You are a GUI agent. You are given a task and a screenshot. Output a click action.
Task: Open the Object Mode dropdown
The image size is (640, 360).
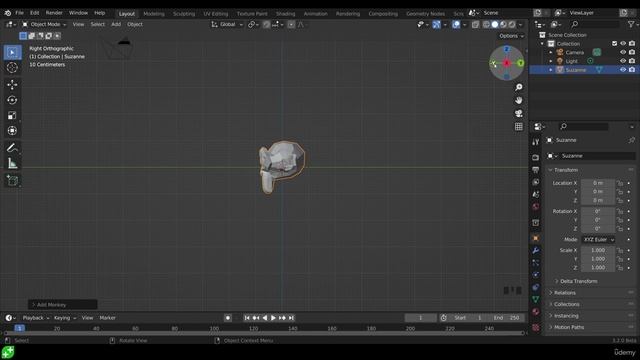[x=44, y=24]
